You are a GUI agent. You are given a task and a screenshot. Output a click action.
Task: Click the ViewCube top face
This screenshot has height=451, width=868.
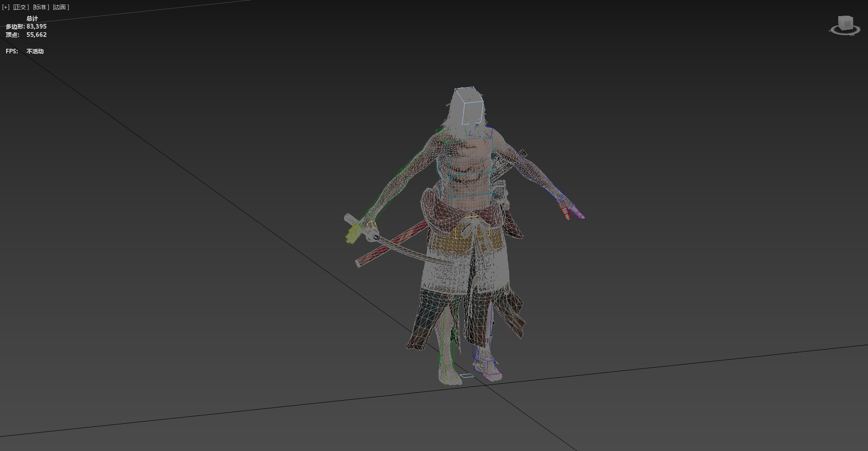[x=846, y=17]
